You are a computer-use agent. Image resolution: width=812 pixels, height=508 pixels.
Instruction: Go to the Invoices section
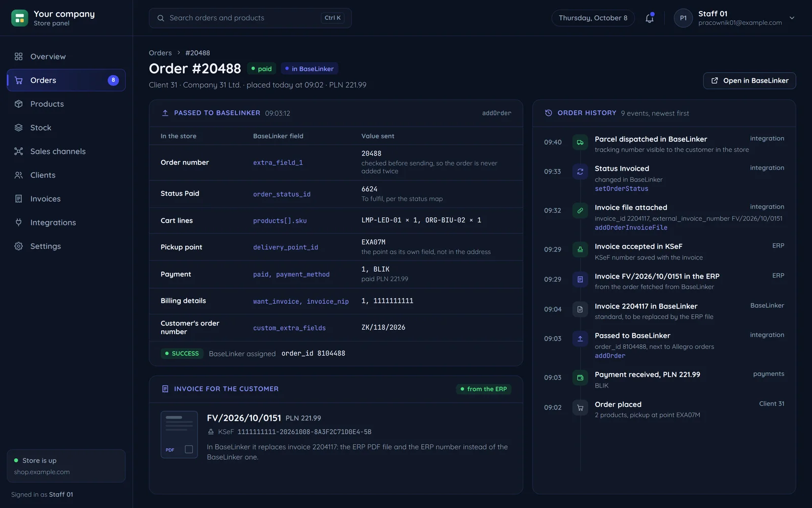[66, 199]
